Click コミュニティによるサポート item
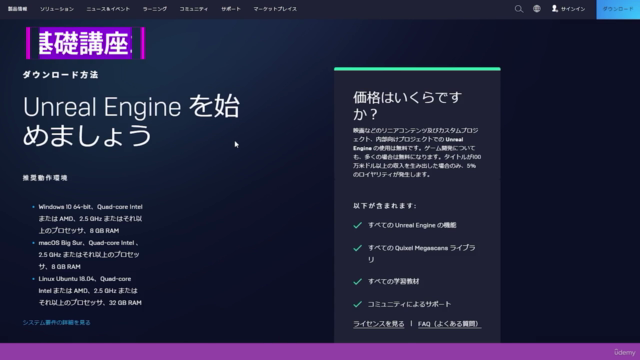Screen dimensions: 640x360 coord(409,304)
